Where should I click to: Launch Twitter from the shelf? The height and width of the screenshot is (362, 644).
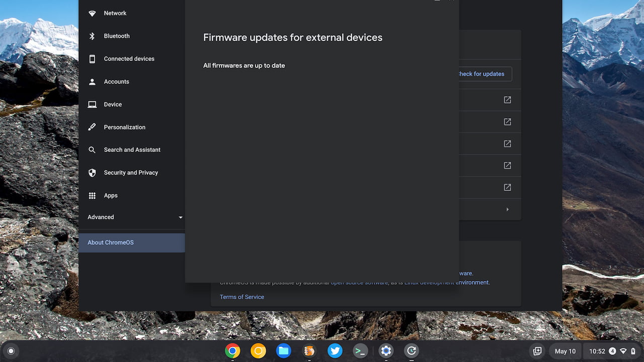pos(335,351)
